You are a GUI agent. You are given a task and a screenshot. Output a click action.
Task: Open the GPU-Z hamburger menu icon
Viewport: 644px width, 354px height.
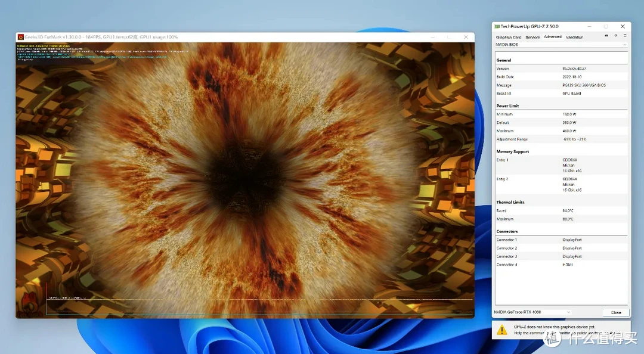coord(624,36)
